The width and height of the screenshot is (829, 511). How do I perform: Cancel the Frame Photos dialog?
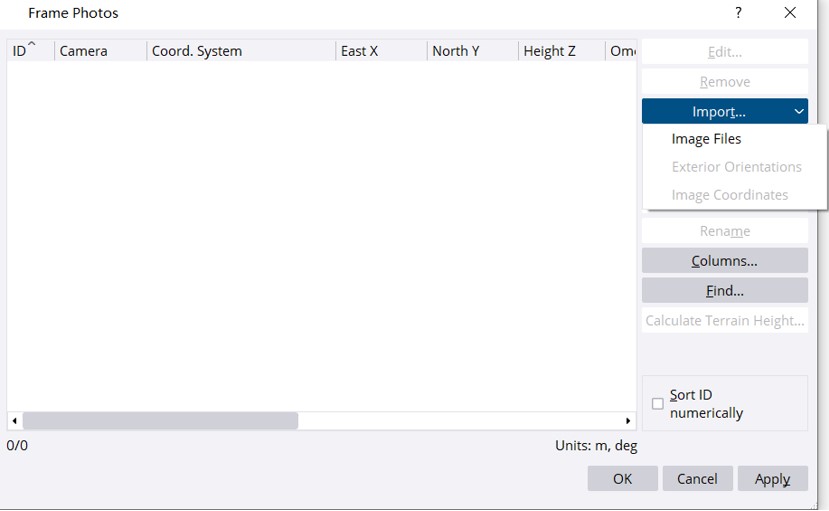[x=697, y=479]
